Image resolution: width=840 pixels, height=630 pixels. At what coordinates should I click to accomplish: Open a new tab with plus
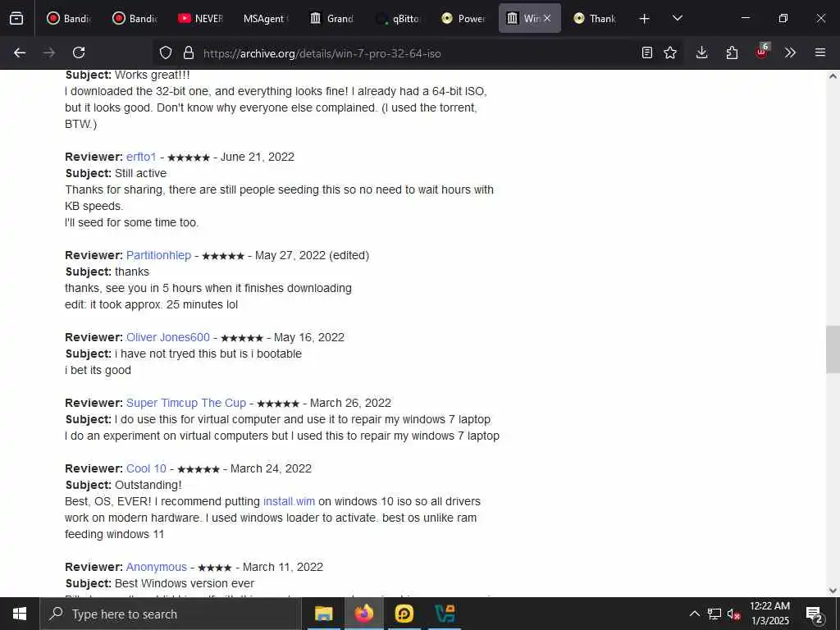click(644, 19)
